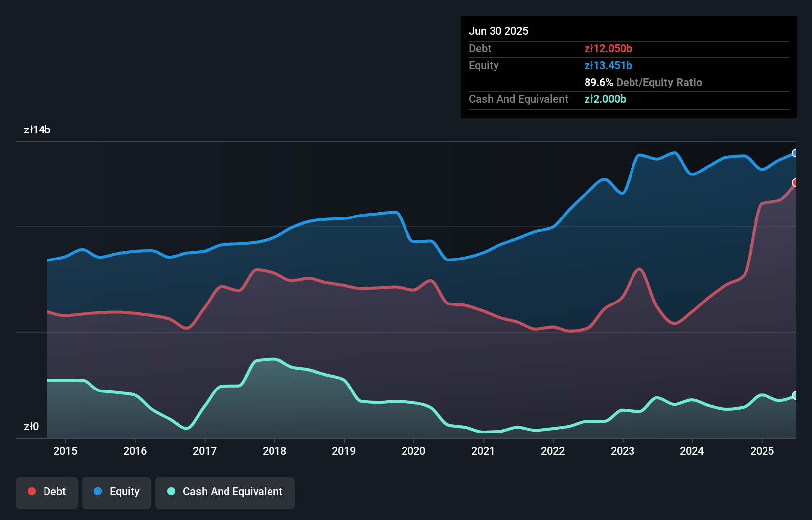Select the red Debt legend dot

point(31,492)
